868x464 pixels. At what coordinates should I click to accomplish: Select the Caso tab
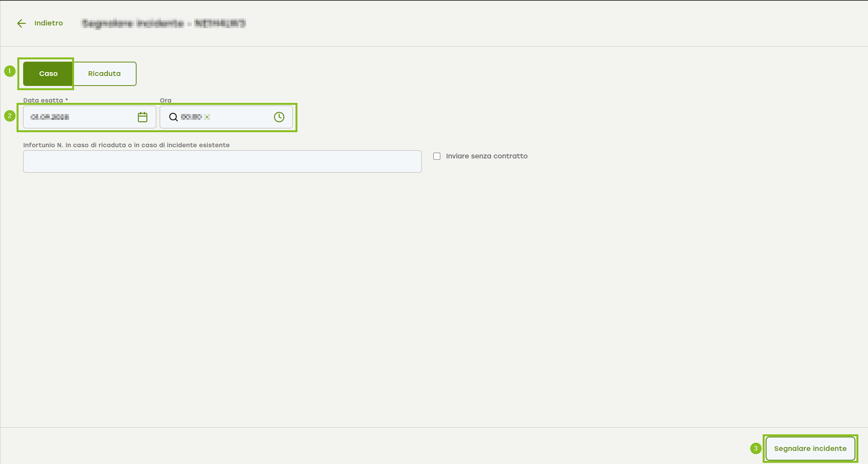(48, 74)
